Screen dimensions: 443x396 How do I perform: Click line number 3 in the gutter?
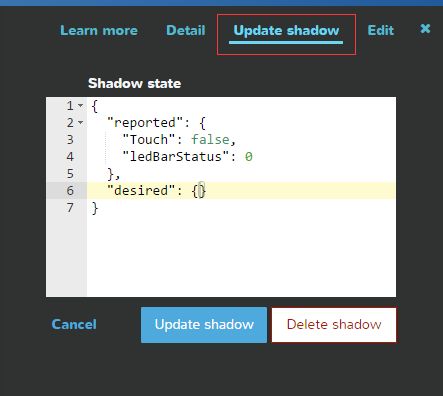70,140
